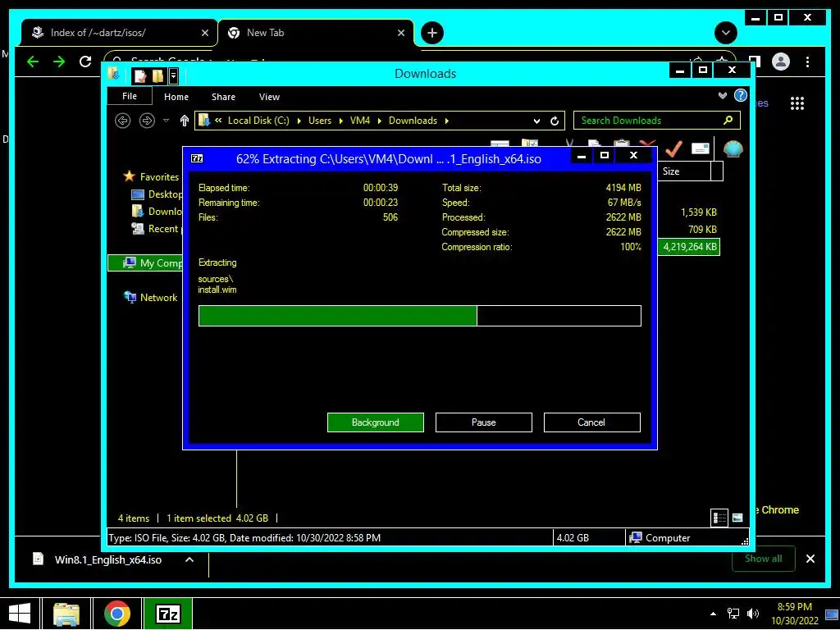Select file sized 709 KB
840x630 pixels.
[702, 230]
